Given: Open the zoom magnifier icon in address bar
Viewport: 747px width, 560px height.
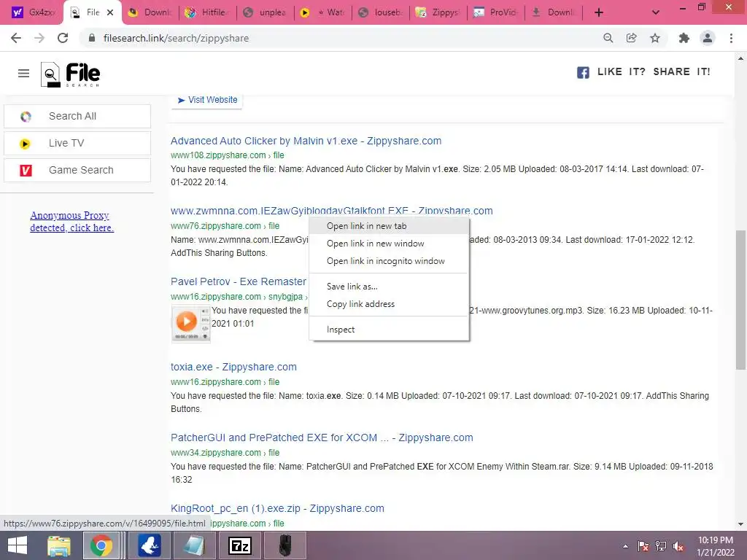Looking at the screenshot, I should [608, 38].
